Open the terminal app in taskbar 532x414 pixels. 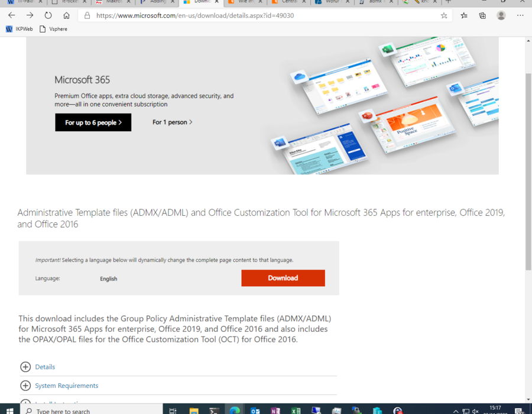tap(214, 410)
